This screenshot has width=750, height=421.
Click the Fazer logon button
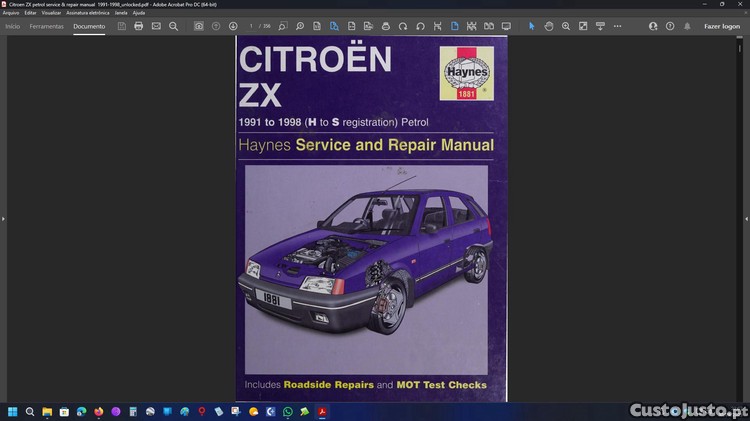click(722, 26)
